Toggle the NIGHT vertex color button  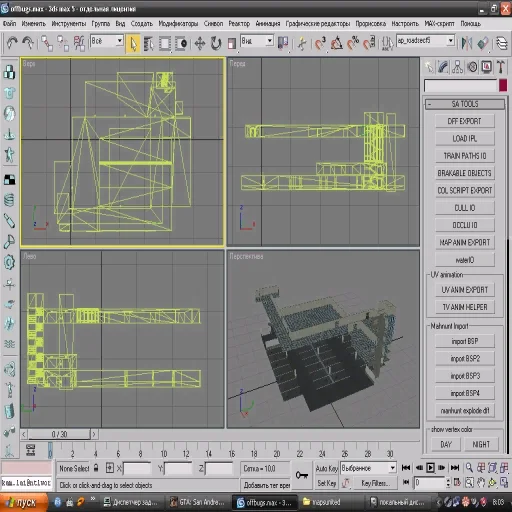pyautogui.click(x=481, y=444)
